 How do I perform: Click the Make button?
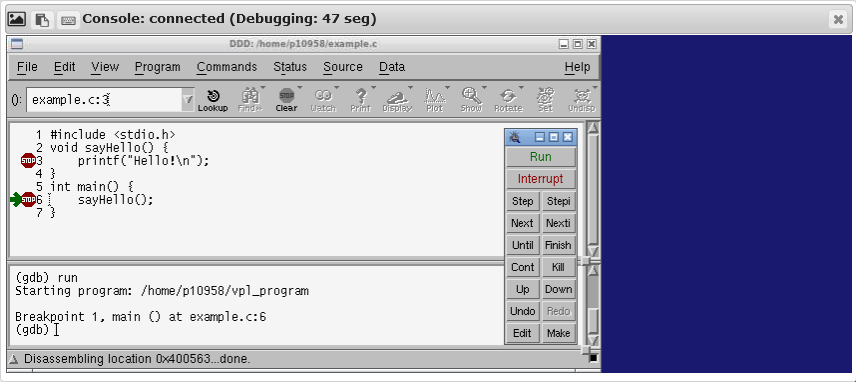(x=558, y=333)
